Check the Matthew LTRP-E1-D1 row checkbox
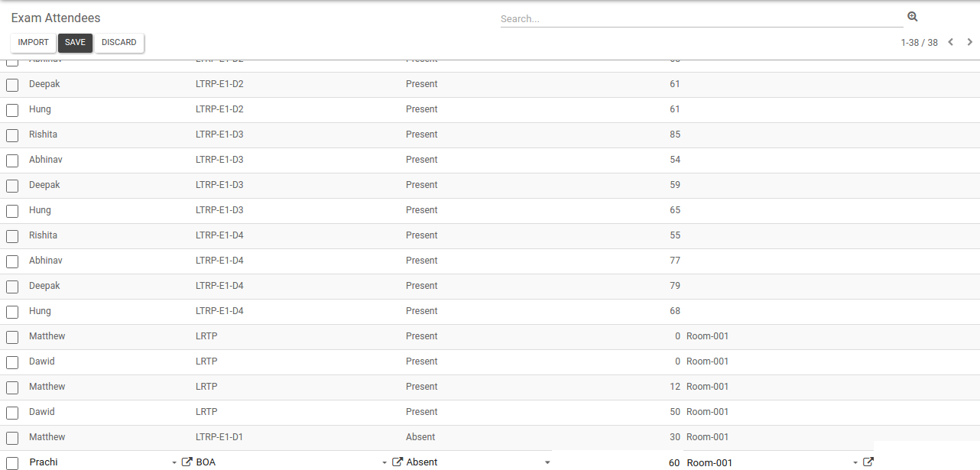The height and width of the screenshot is (470, 980). point(12,438)
